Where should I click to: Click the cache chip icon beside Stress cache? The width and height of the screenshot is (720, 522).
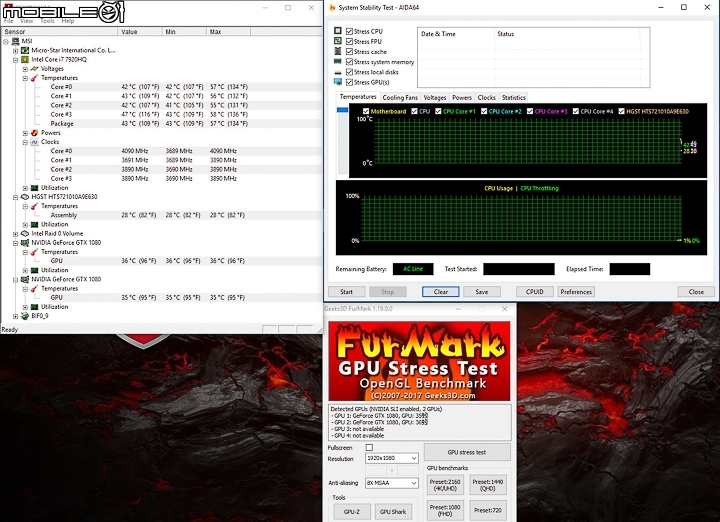338,51
